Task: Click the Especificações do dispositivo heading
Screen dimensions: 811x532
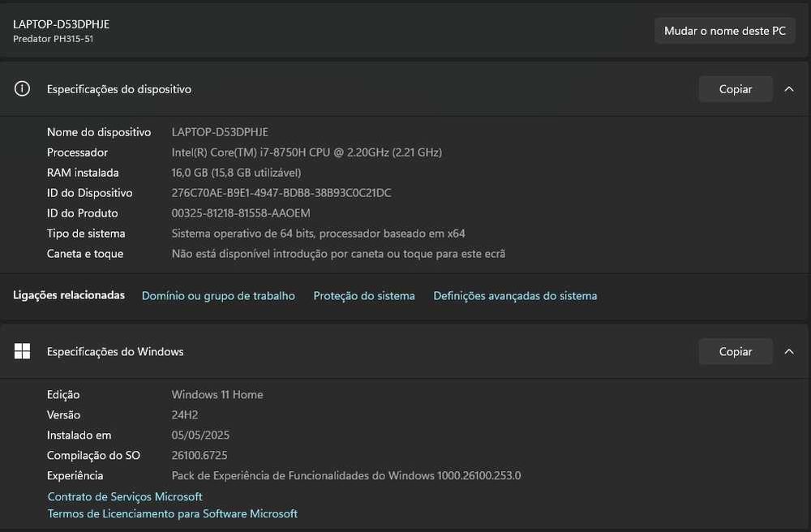Action: [x=119, y=89]
